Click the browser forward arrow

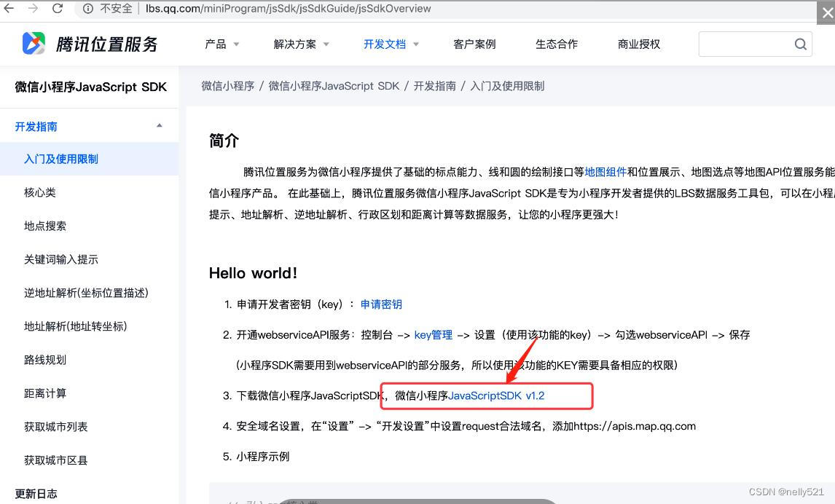[x=33, y=8]
